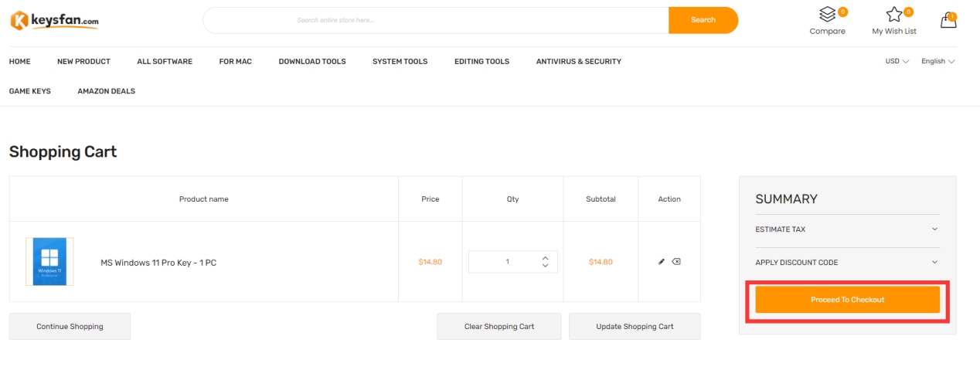The width and height of the screenshot is (980, 377).
Task: Open MS Windows 11 Pro Key product link
Action: click(158, 263)
